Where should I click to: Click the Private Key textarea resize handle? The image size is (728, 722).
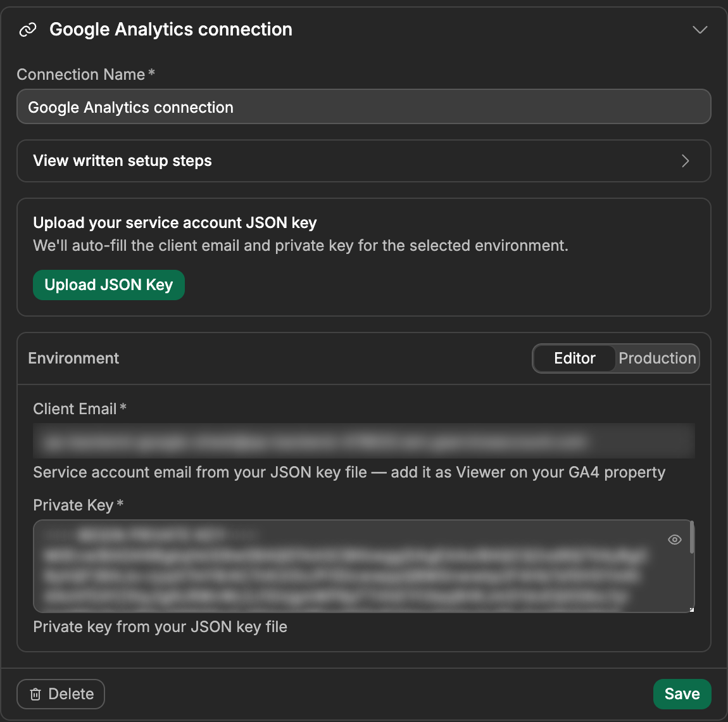[x=691, y=609]
